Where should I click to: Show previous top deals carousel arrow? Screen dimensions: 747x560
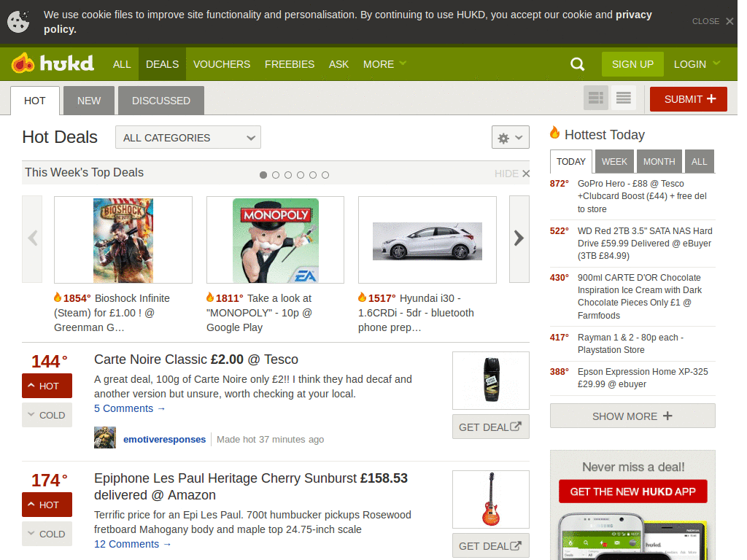click(32, 239)
